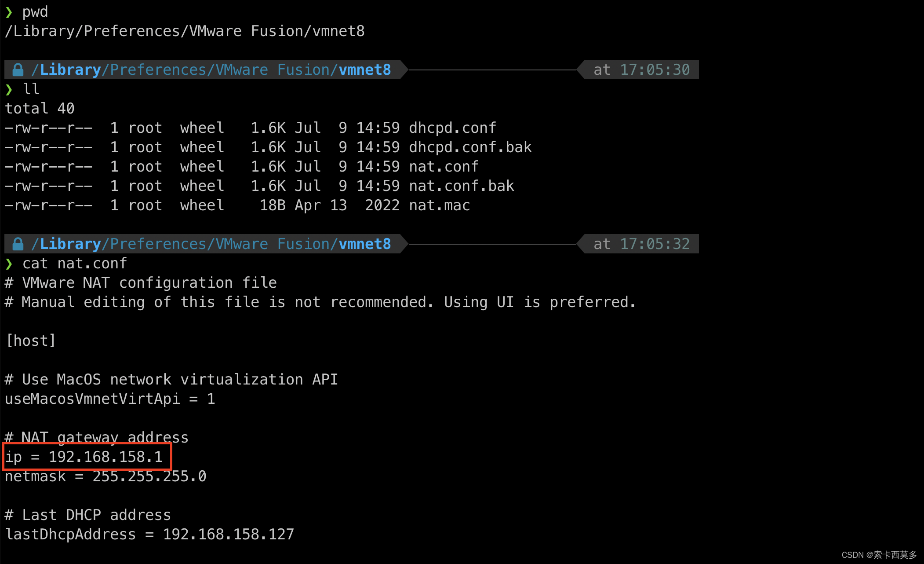Click timestamp 'at 17:05:32'
This screenshot has width=924, height=564.
tap(642, 244)
